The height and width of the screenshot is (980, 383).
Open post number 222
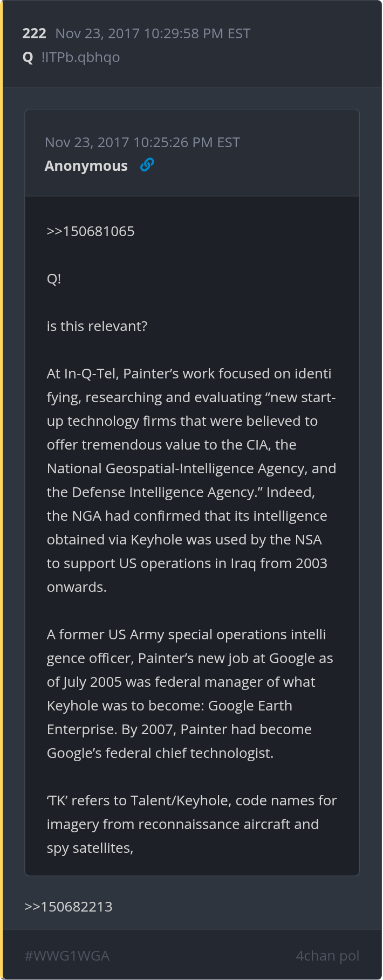click(x=34, y=33)
